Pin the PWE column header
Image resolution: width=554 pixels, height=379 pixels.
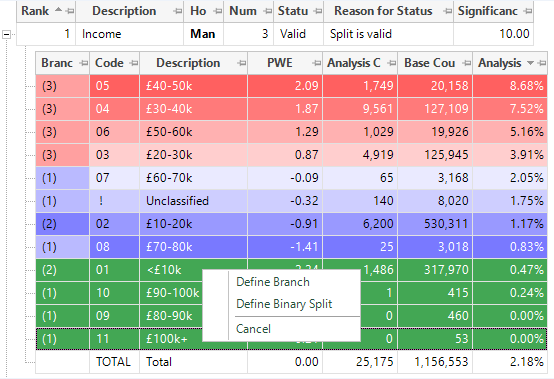tap(316, 63)
